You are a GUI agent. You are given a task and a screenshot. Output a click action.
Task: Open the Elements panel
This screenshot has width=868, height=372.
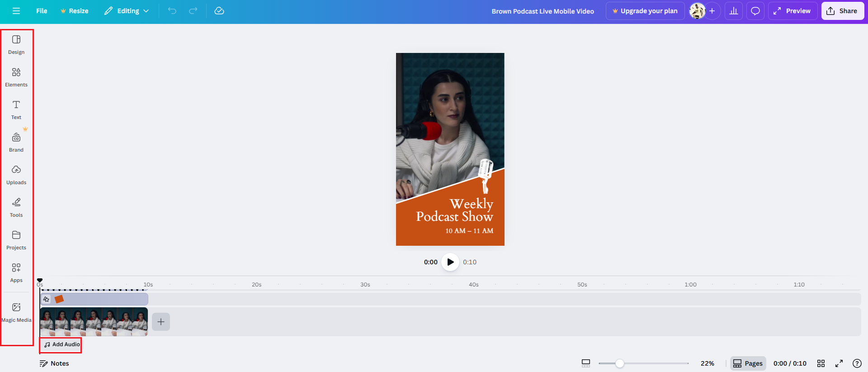pos(16,77)
